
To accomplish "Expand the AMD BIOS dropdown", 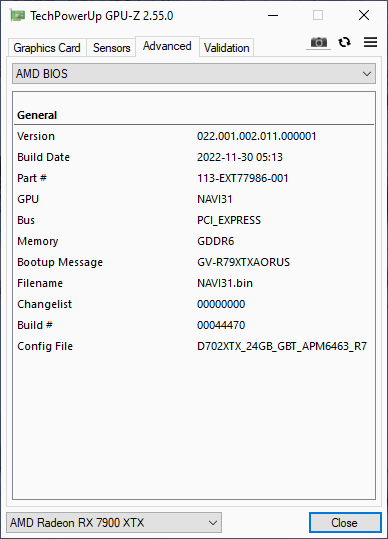I will click(194, 74).
